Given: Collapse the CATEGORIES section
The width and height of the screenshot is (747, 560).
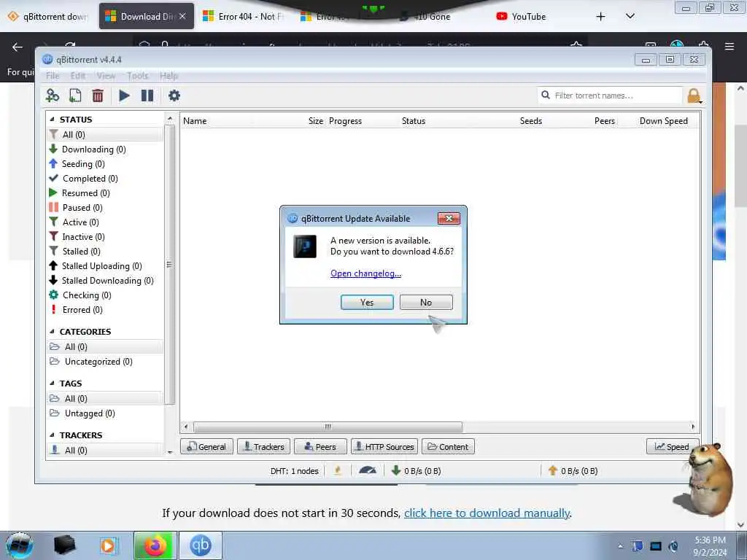Looking at the screenshot, I should coord(52,332).
